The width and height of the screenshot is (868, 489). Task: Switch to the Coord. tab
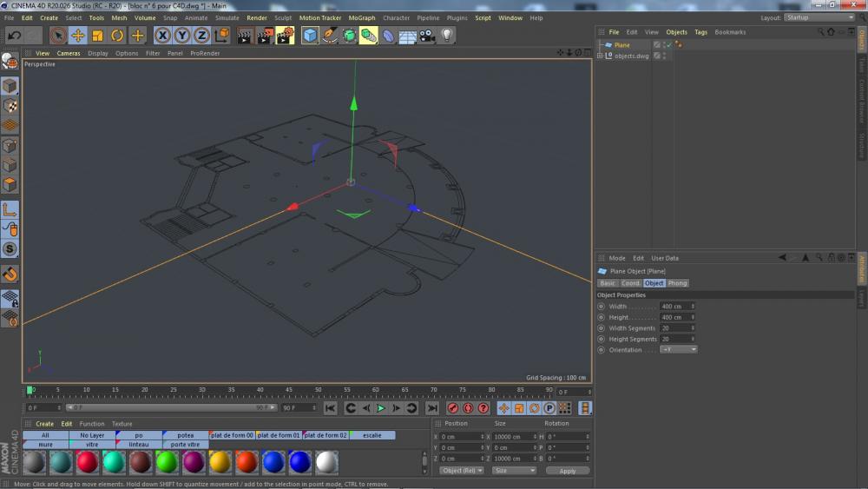click(631, 283)
